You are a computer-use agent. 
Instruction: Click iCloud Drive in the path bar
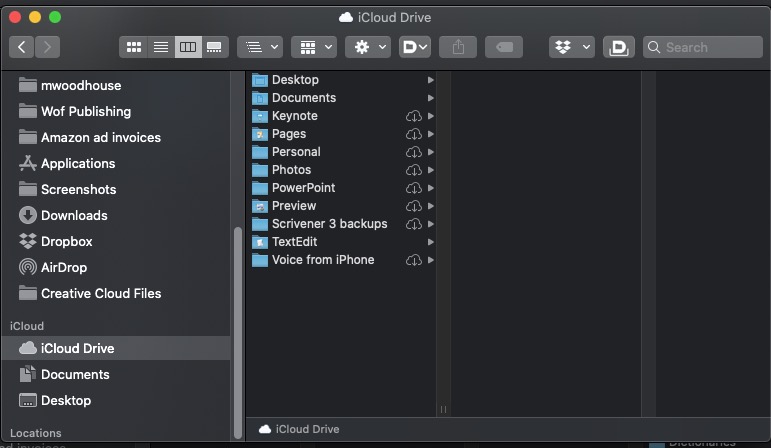[x=299, y=429]
